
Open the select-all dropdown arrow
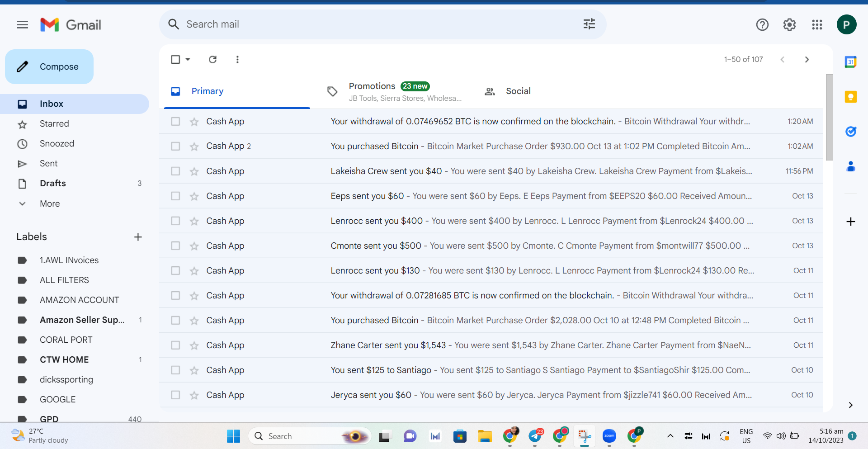(188, 59)
